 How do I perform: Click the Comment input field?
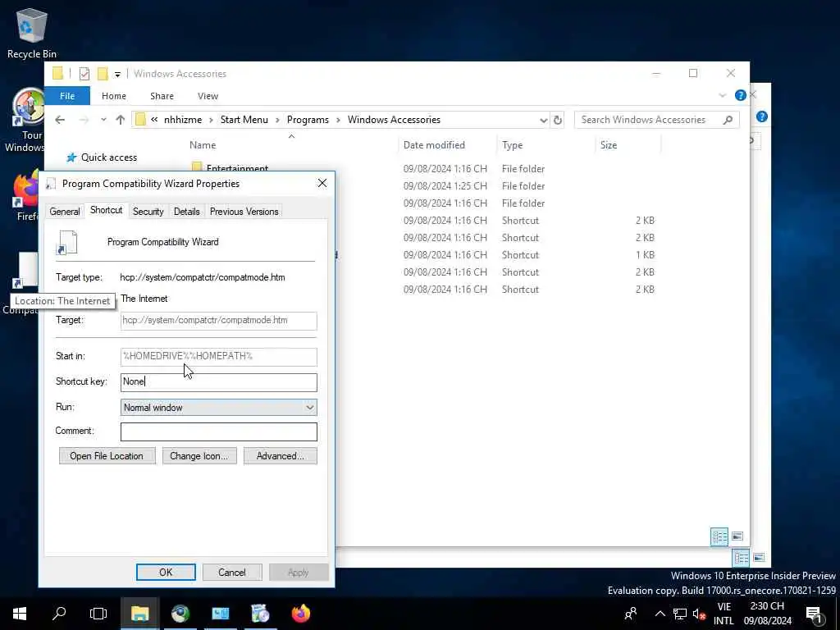click(218, 431)
